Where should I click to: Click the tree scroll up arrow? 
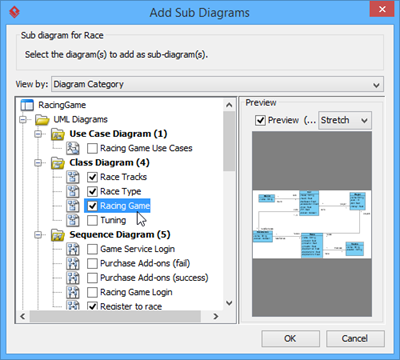(x=229, y=105)
